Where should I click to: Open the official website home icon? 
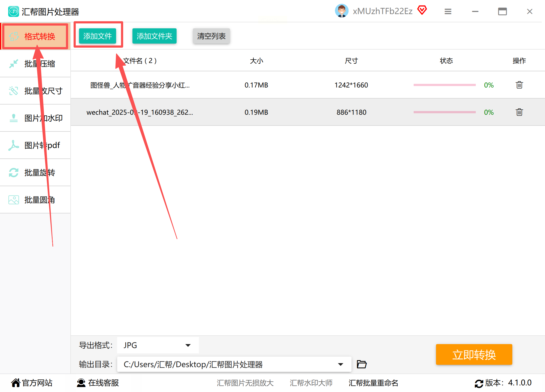click(x=16, y=383)
